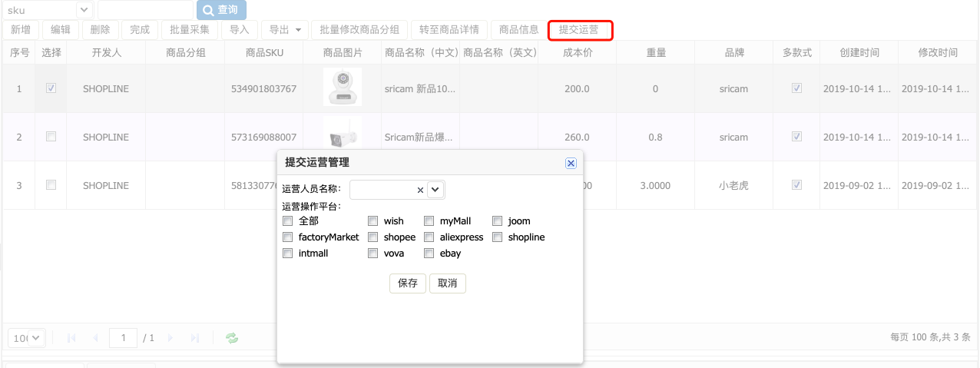Image resolution: width=980 pixels, height=368 pixels.
Task: Go to first page icon
Action: point(72,338)
